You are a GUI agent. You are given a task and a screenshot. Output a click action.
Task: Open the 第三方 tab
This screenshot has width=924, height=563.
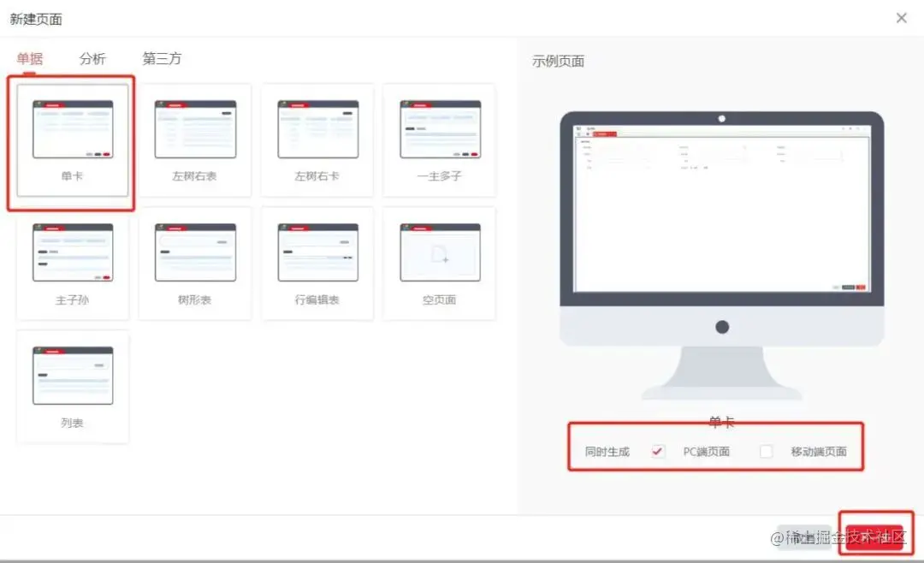click(x=161, y=59)
